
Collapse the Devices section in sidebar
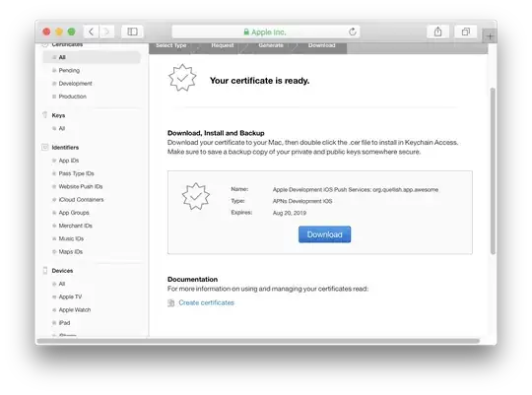point(45,271)
